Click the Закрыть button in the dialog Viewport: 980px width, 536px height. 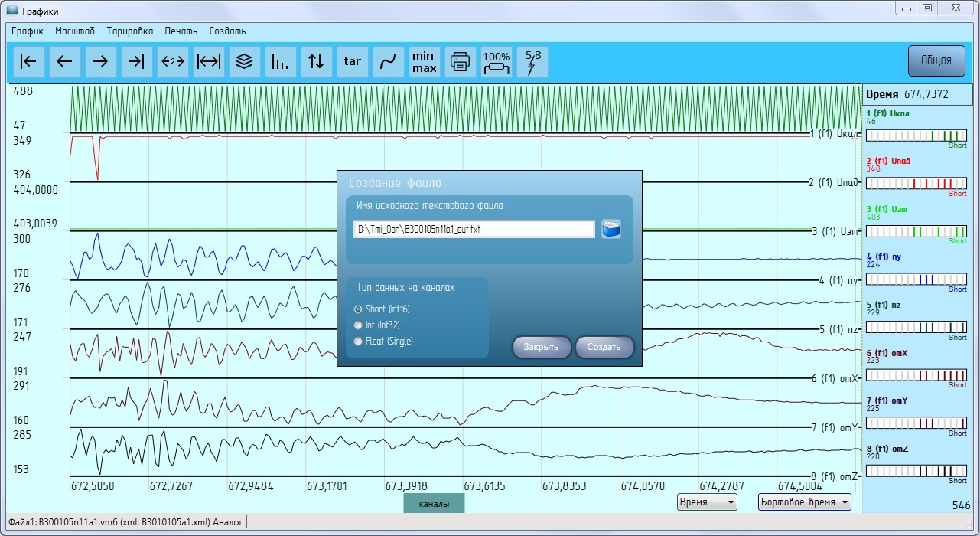point(541,347)
